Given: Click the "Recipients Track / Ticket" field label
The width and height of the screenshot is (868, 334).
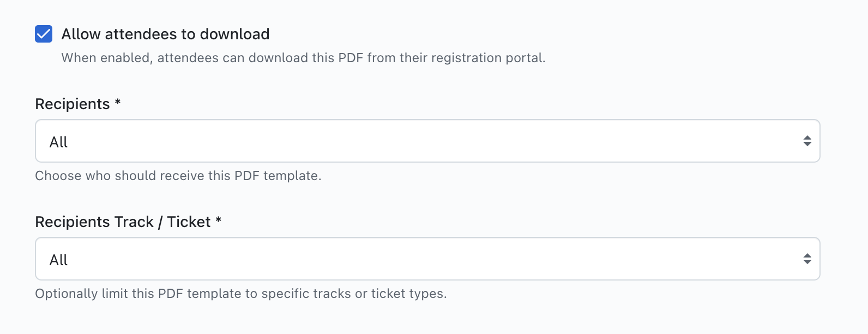Looking at the screenshot, I should coord(123,222).
